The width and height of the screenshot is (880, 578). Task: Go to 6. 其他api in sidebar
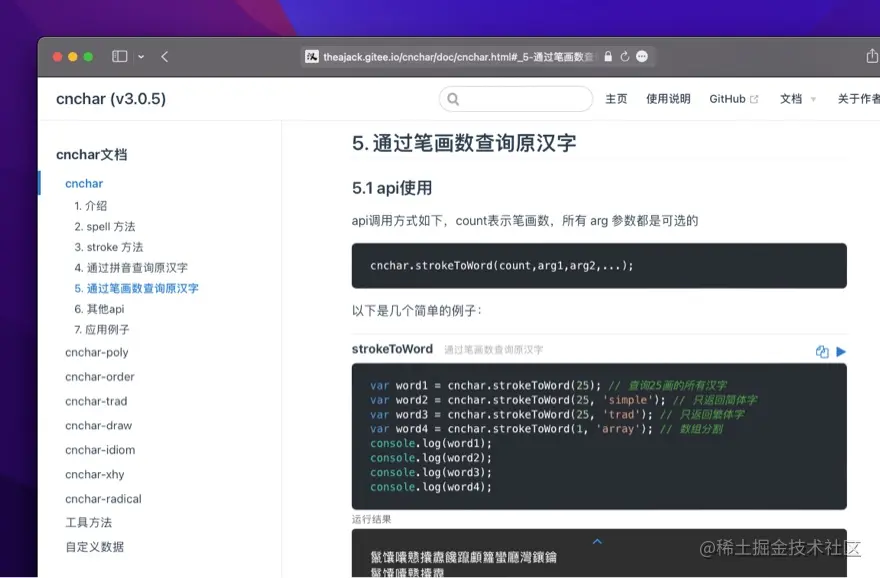pyautogui.click(x=99, y=309)
